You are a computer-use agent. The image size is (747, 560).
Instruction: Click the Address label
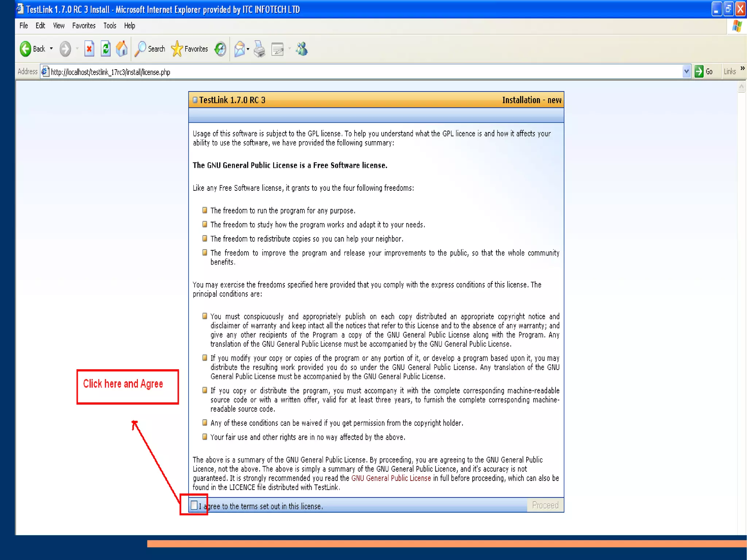pos(28,72)
